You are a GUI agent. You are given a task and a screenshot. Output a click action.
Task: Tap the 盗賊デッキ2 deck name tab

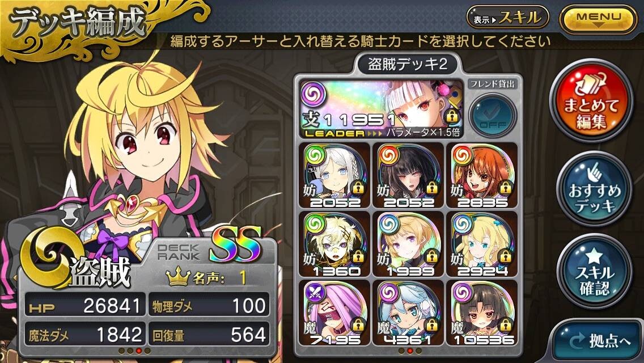408,64
